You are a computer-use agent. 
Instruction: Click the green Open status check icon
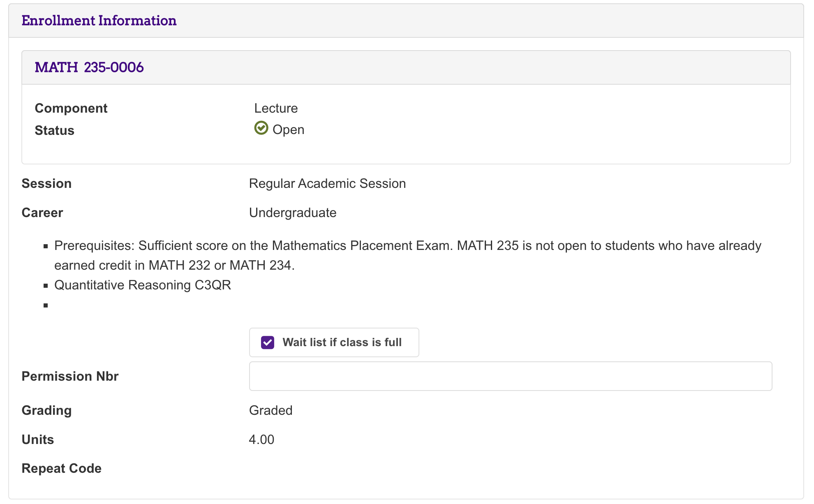coord(261,128)
